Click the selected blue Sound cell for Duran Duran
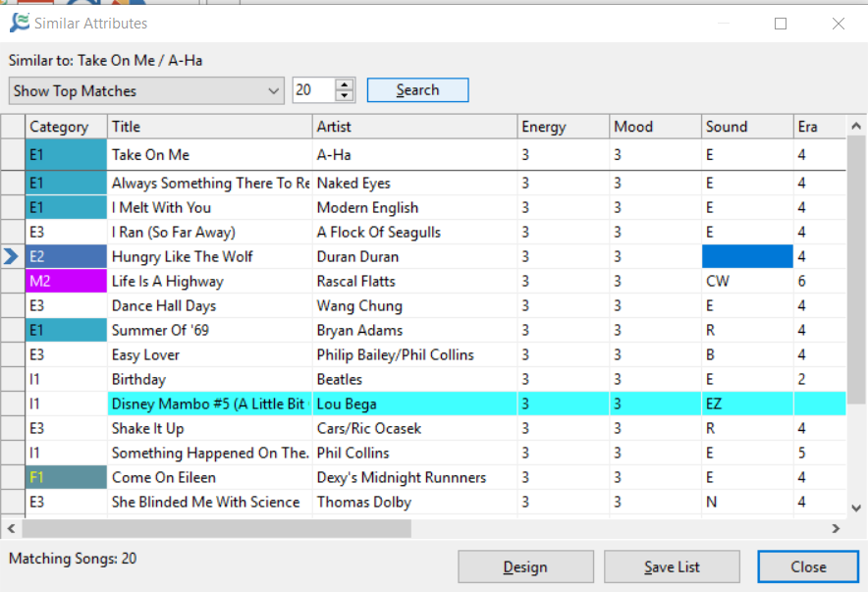 [747, 256]
